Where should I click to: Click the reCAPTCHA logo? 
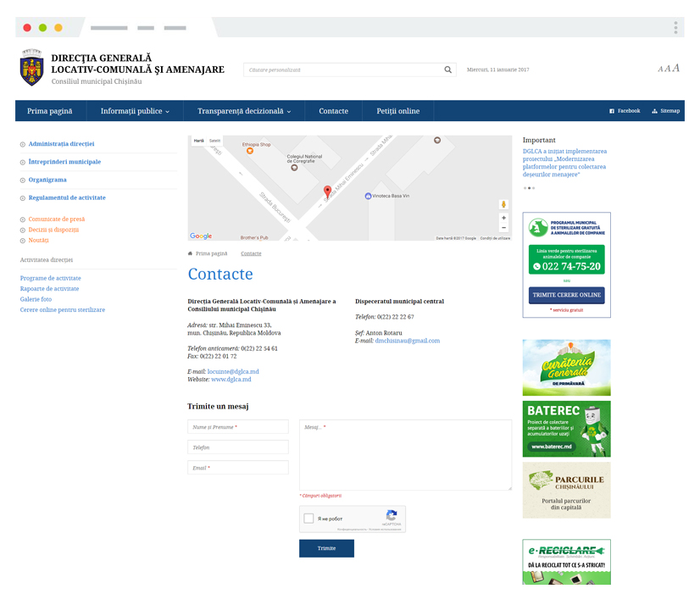pos(392,515)
